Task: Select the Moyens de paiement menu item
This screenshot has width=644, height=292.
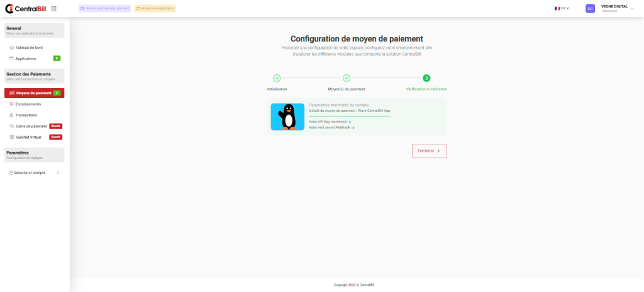Action: [35, 93]
